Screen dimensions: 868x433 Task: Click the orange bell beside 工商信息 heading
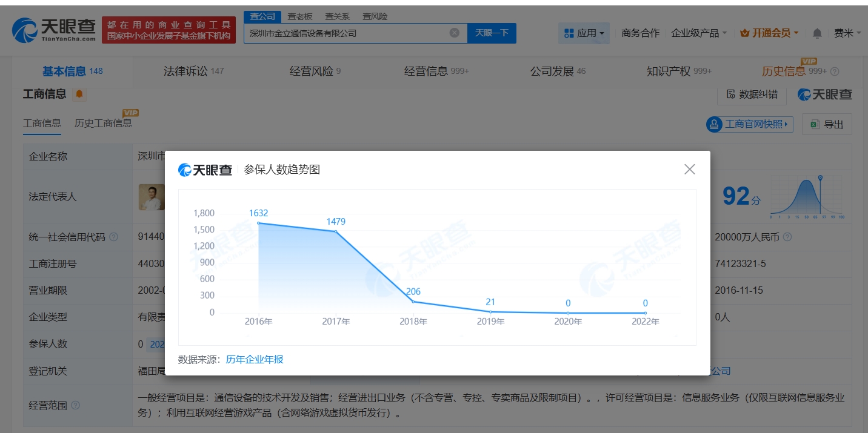pyautogui.click(x=79, y=94)
